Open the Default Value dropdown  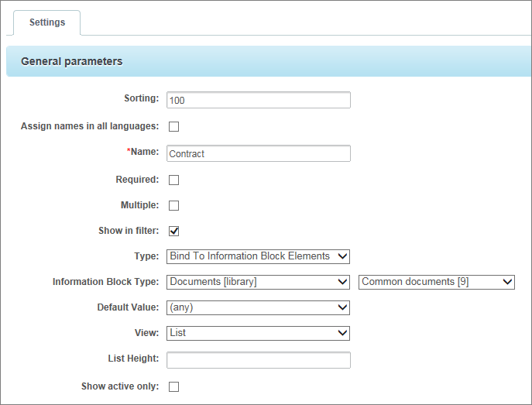(x=258, y=307)
